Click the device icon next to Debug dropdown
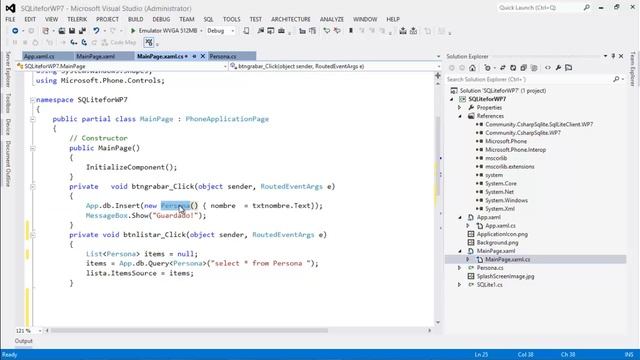The height and width of the screenshot is (360, 640). click(246, 31)
